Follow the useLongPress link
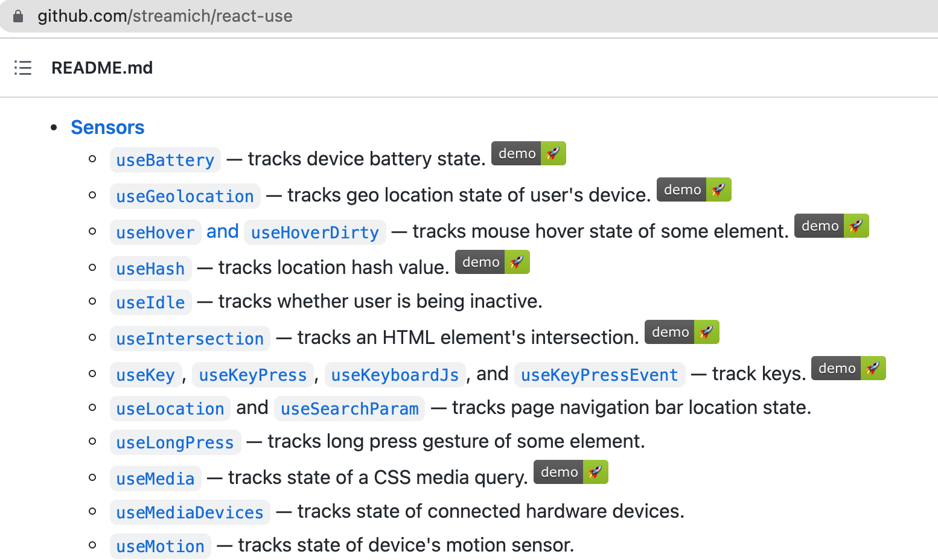Image resolution: width=938 pixels, height=560 pixels. pos(175,442)
